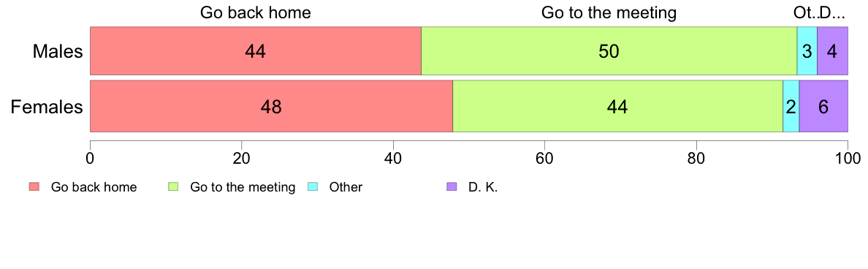Click the Other legend text
This screenshot has height=269, width=868.
(346, 187)
